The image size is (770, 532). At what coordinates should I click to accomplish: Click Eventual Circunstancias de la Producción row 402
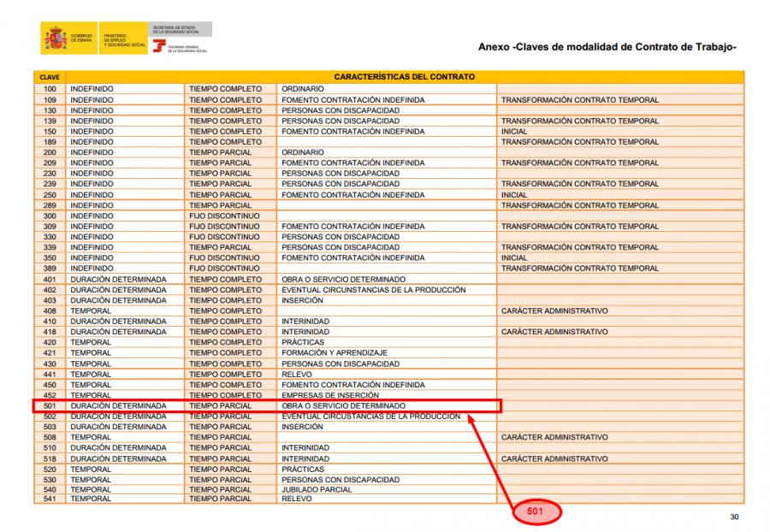pyautogui.click(x=374, y=289)
